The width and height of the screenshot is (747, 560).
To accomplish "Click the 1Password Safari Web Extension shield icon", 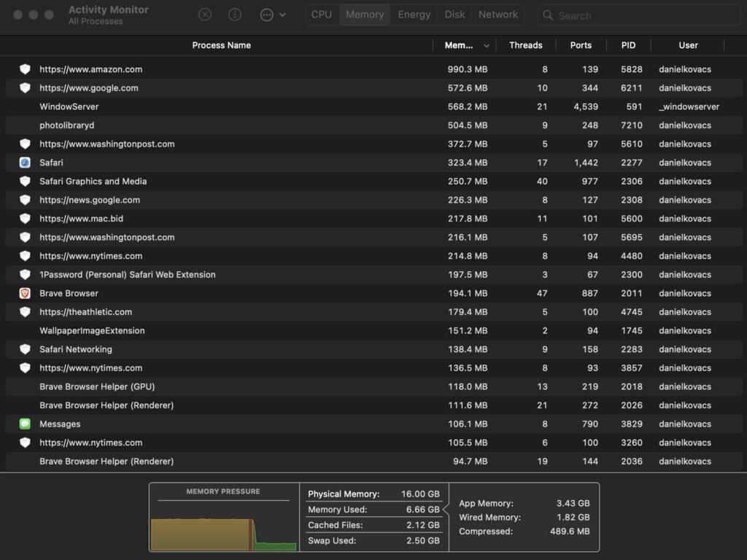I will 26,274.
